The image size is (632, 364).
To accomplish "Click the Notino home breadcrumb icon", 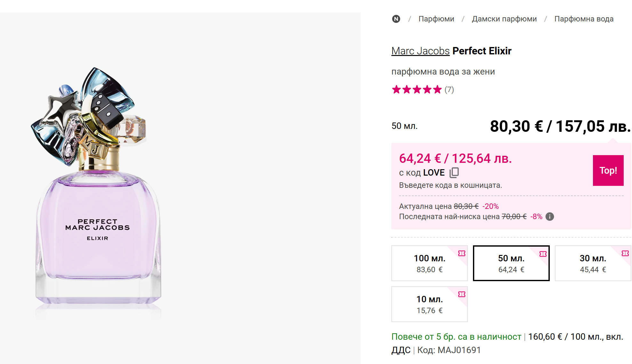I will 396,19.
